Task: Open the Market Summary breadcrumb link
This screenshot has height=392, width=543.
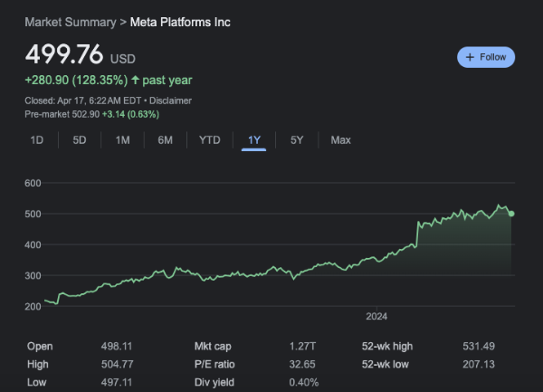Action: 71,22
